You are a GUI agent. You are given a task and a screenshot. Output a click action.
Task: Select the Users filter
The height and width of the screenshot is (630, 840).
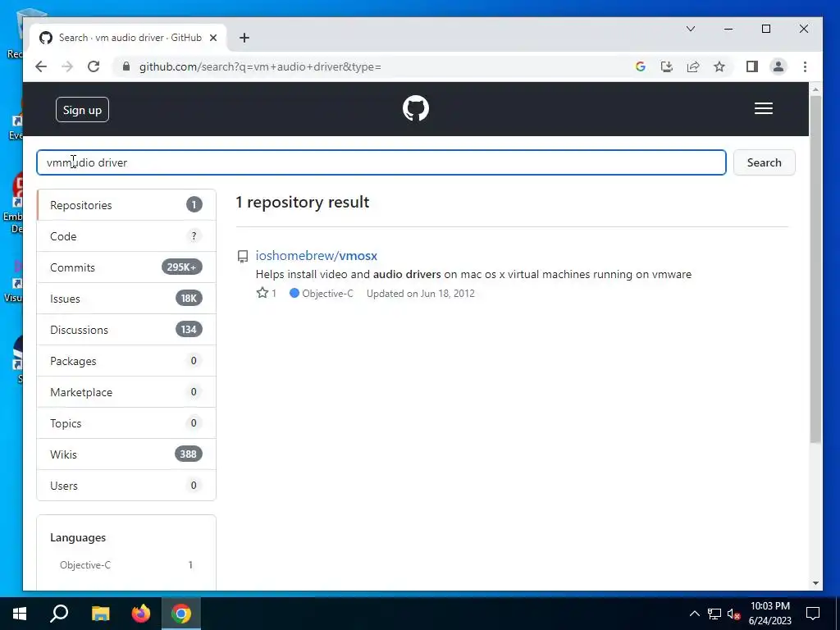[126, 486]
